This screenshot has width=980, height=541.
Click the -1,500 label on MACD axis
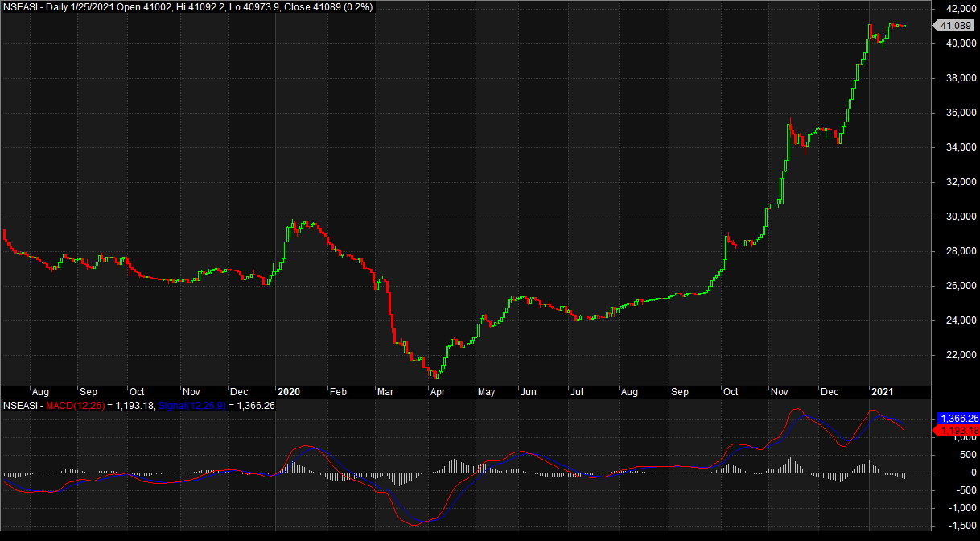tap(953, 525)
